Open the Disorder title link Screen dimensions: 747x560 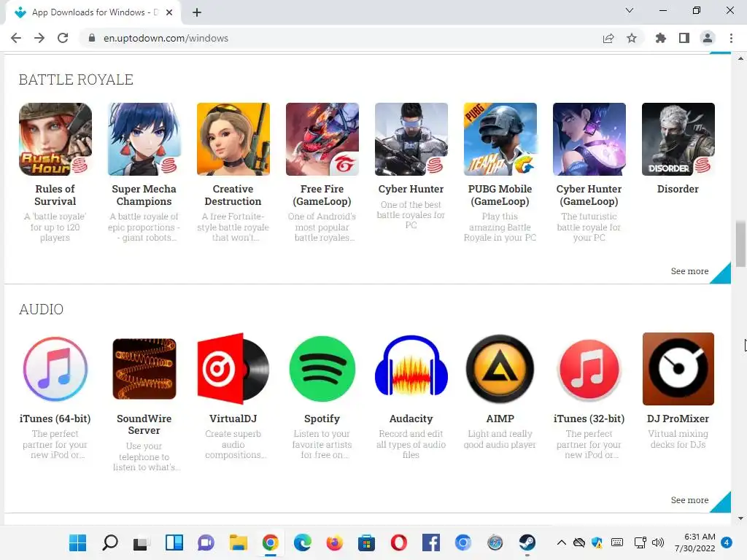coord(678,189)
